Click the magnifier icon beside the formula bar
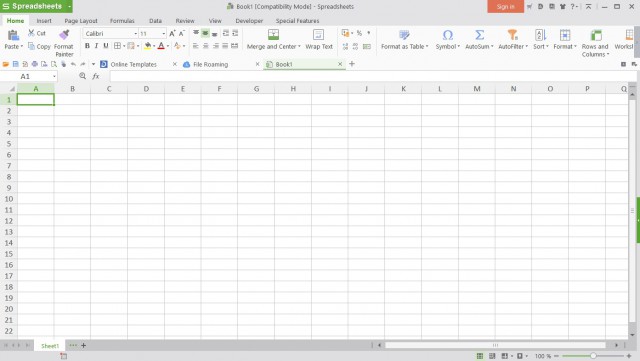 tap(82, 76)
